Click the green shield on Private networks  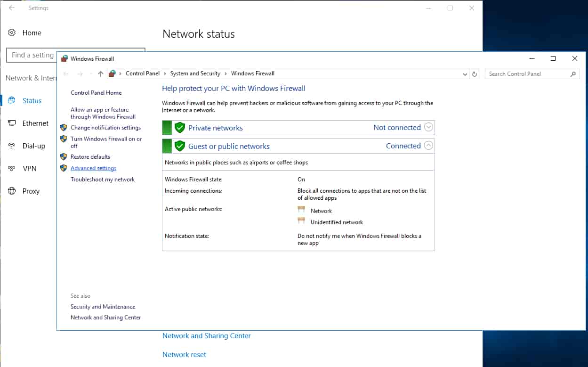(179, 128)
